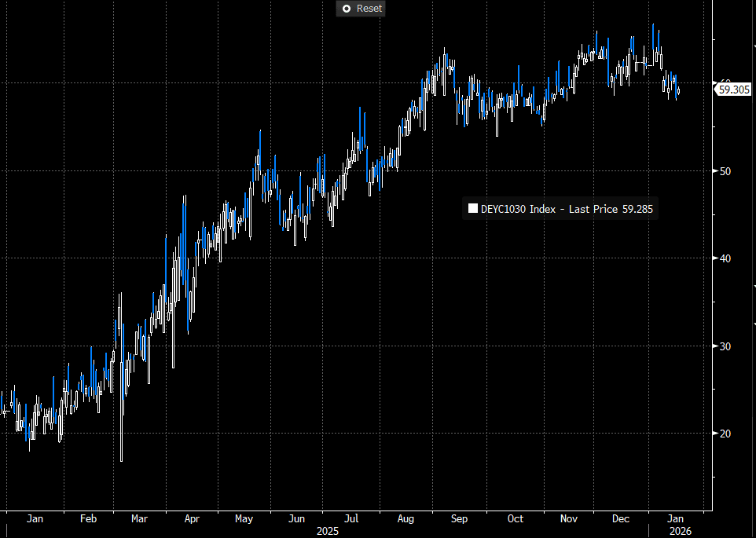The height and width of the screenshot is (538, 756).
Task: Select the 2025 year label on the time axis
Action: pos(327,531)
